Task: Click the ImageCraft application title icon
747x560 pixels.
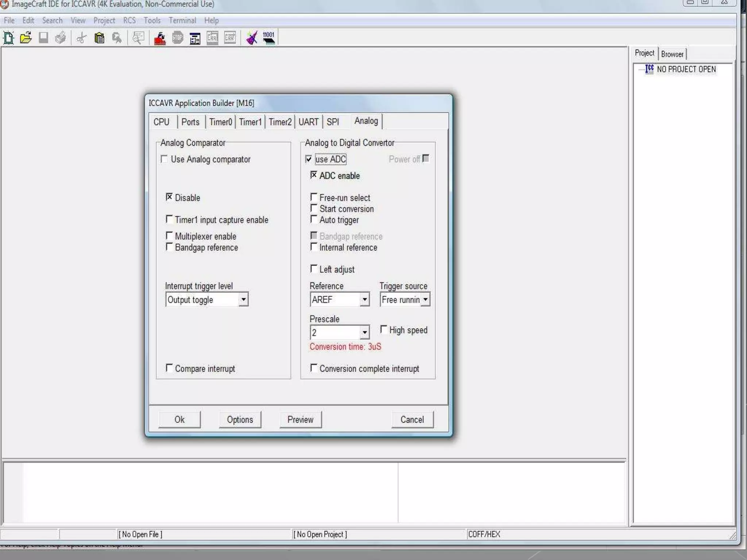Action: pos(4,4)
